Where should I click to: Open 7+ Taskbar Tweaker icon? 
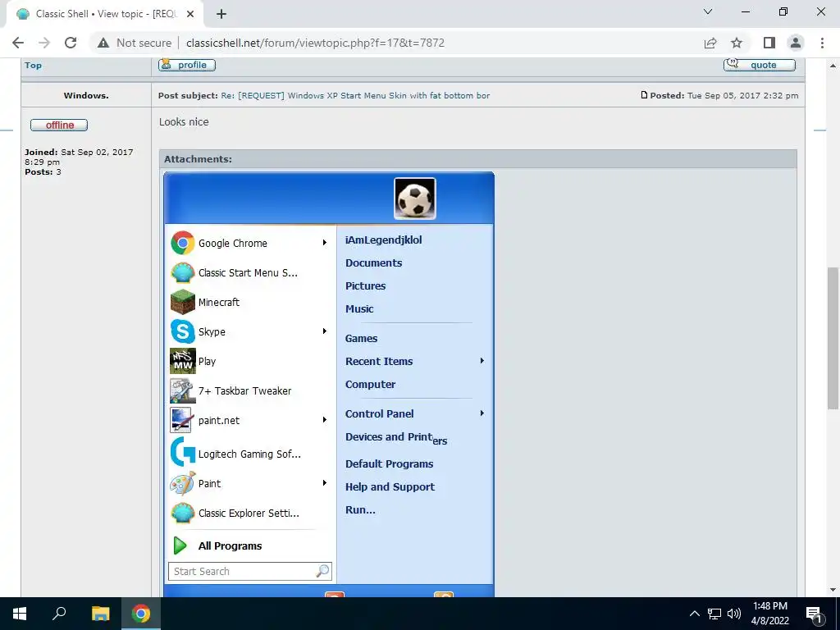(183, 390)
